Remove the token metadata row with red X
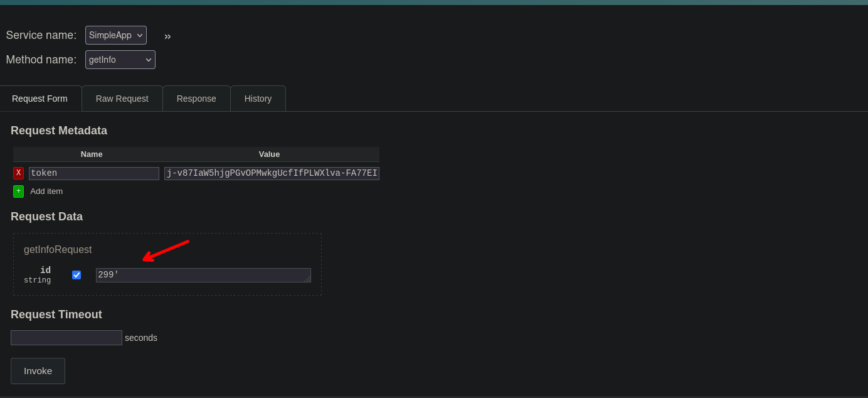Viewport: 868px width, 398px height. [18, 173]
